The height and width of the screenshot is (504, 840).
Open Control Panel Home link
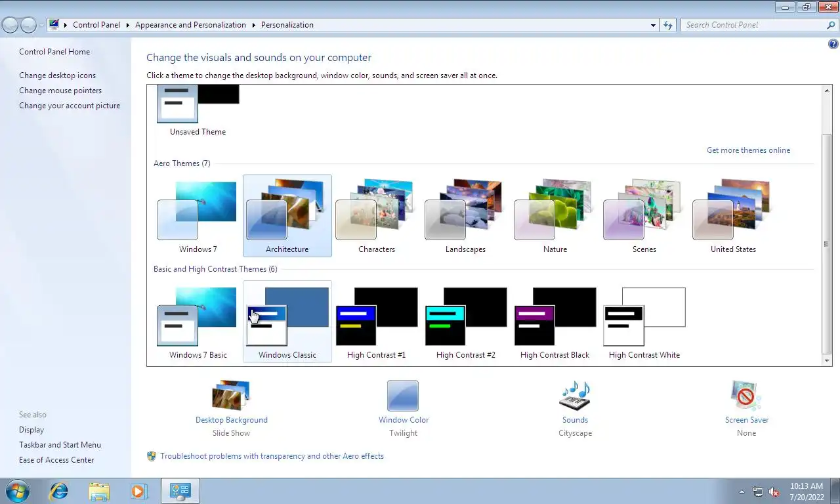click(54, 52)
